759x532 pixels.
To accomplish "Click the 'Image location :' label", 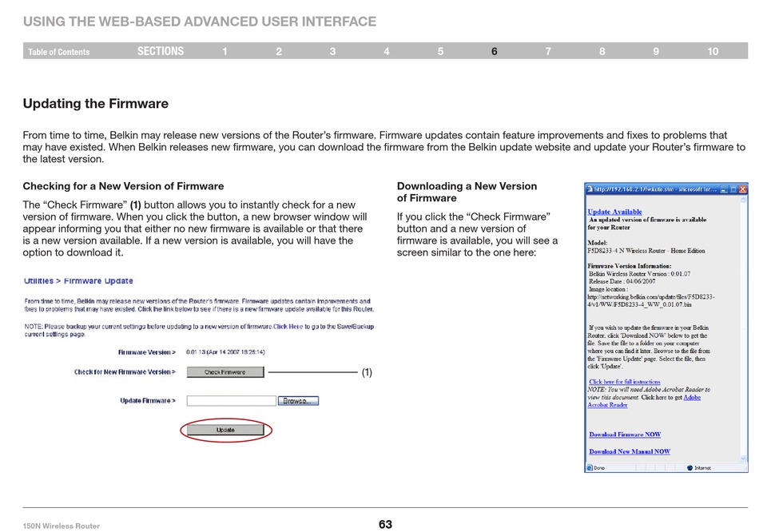I will [609, 289].
